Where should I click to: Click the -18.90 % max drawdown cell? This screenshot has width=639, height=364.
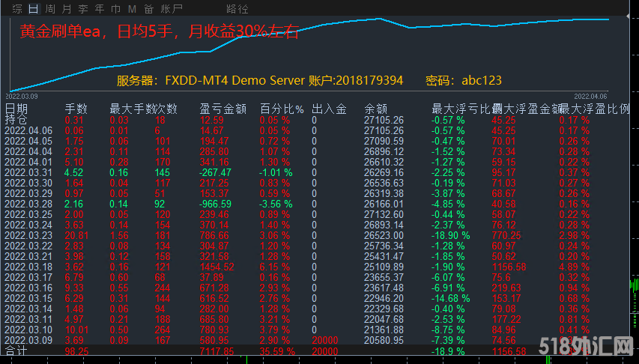[x=451, y=236]
